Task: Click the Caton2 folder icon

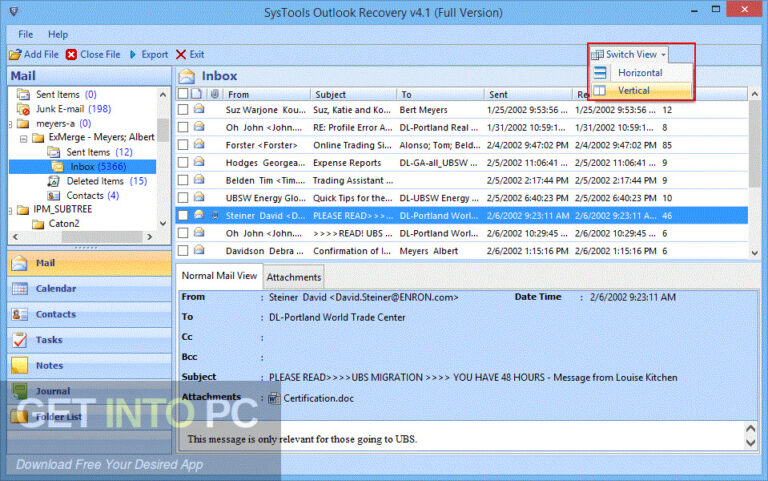Action: point(38,224)
